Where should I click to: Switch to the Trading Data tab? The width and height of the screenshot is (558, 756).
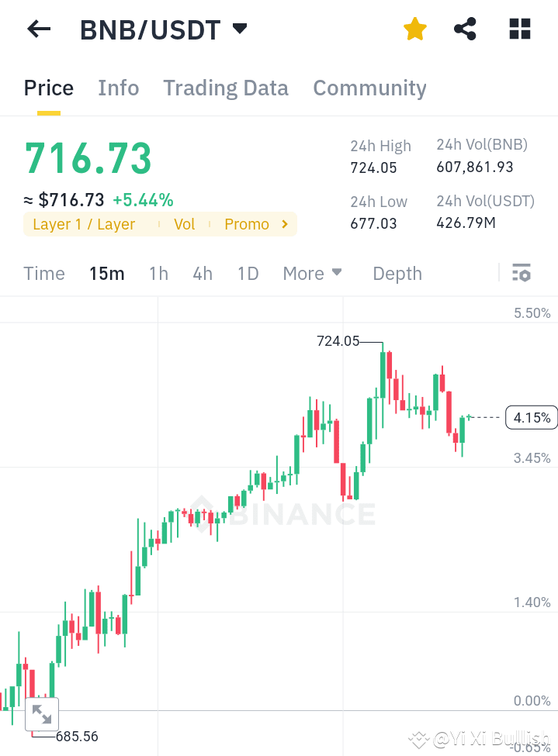pos(225,88)
